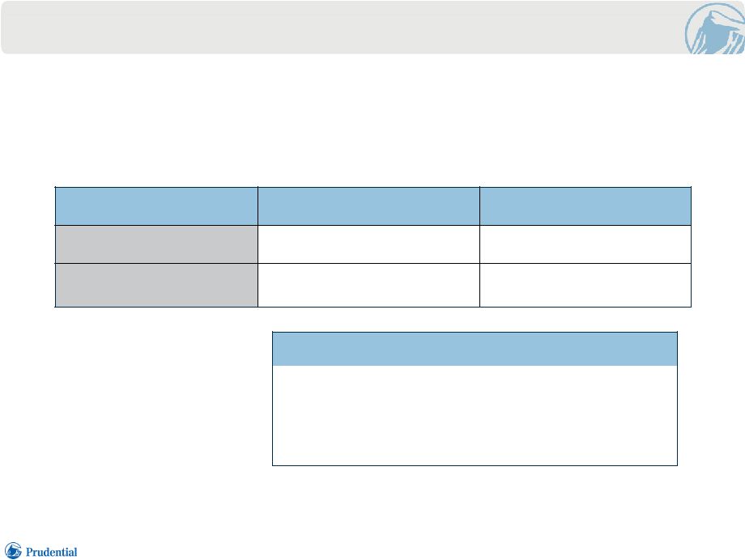
Task: Click blank area between title banner and table
Action: (x=372, y=120)
